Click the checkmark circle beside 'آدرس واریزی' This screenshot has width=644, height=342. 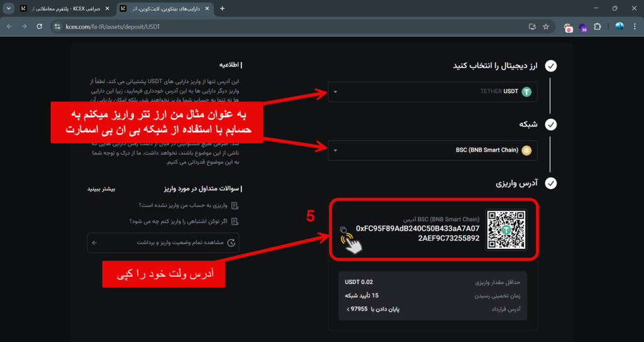(550, 183)
